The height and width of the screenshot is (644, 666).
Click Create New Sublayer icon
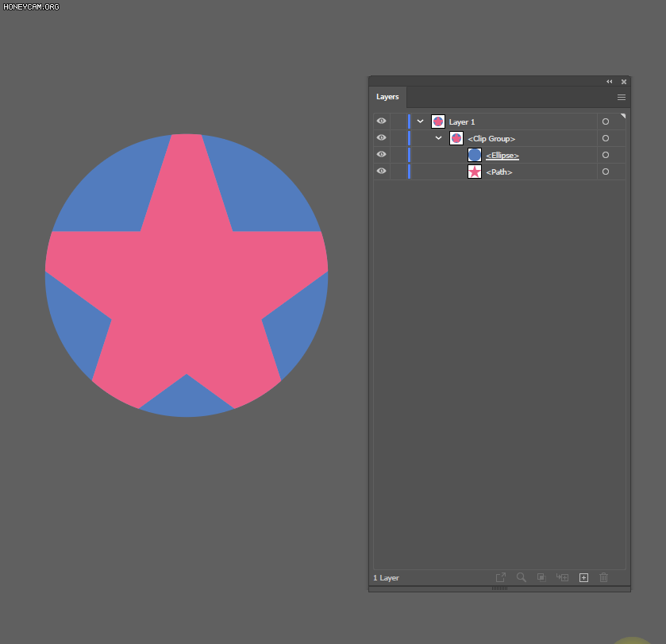point(562,577)
